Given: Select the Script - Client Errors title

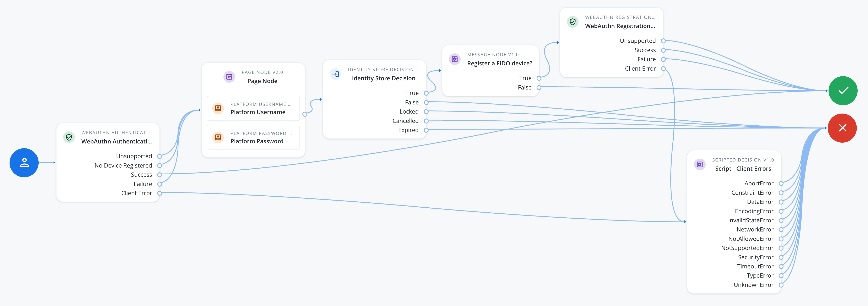Looking at the screenshot, I should (x=743, y=169).
